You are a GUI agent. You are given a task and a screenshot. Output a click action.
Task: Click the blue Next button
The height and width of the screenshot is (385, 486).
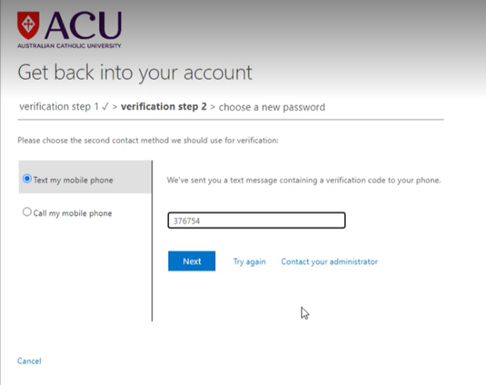point(192,261)
